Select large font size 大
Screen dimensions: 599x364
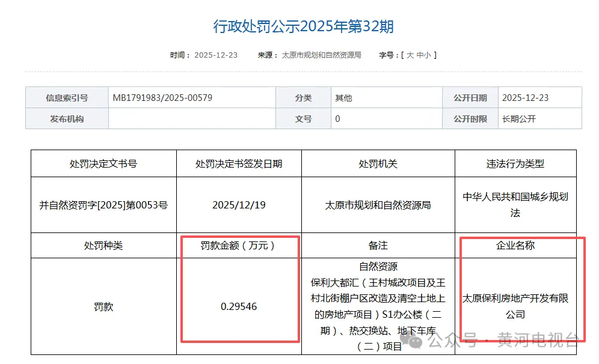tap(410, 55)
